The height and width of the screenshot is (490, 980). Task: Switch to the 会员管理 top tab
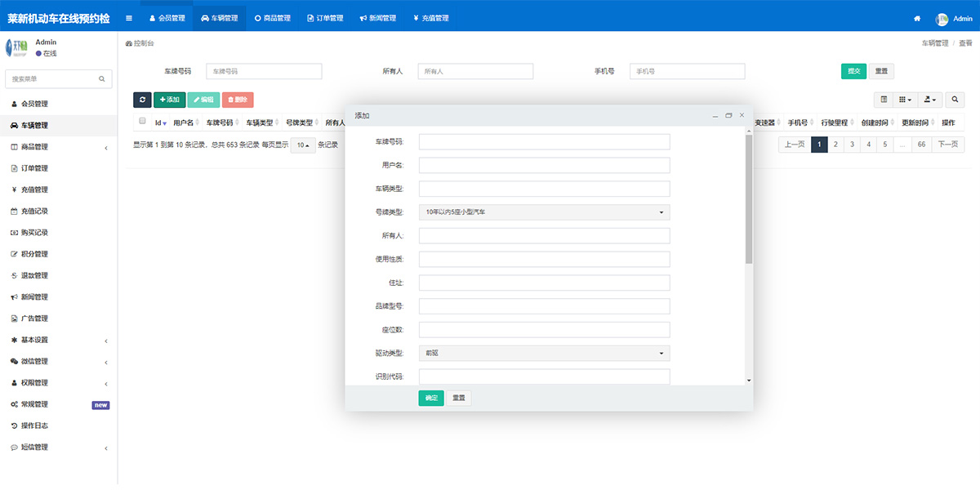point(167,18)
